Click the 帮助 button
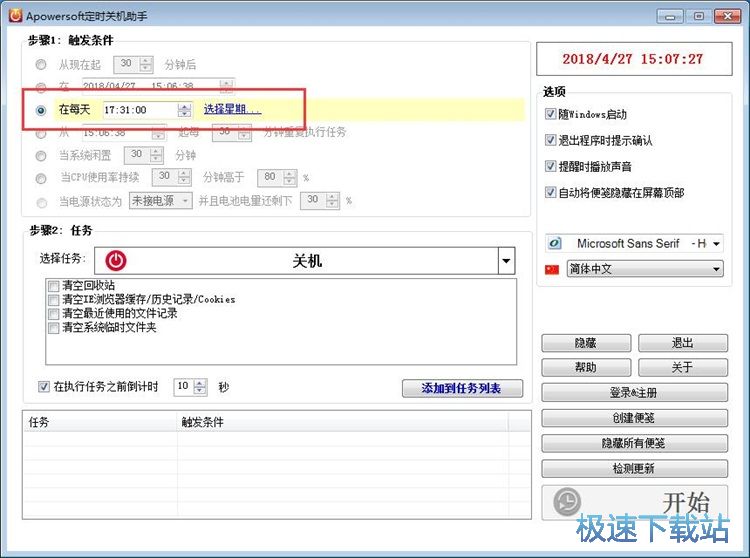 pyautogui.click(x=586, y=367)
